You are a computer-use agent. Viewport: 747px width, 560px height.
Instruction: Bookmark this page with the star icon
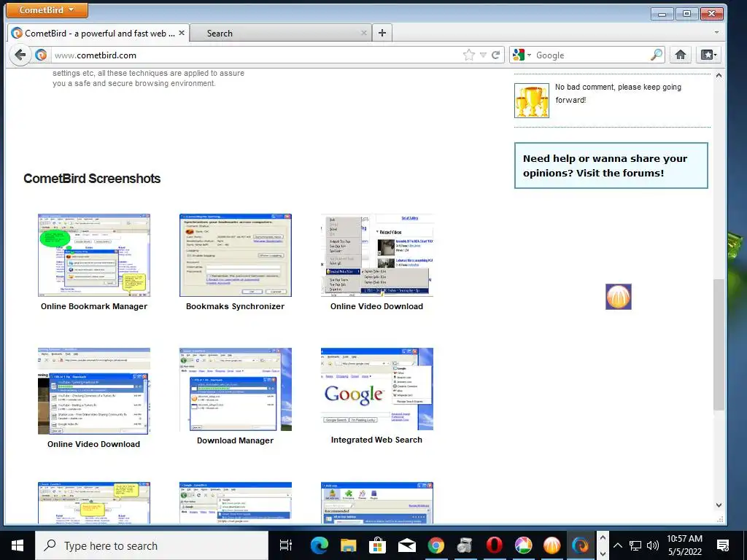pos(469,55)
